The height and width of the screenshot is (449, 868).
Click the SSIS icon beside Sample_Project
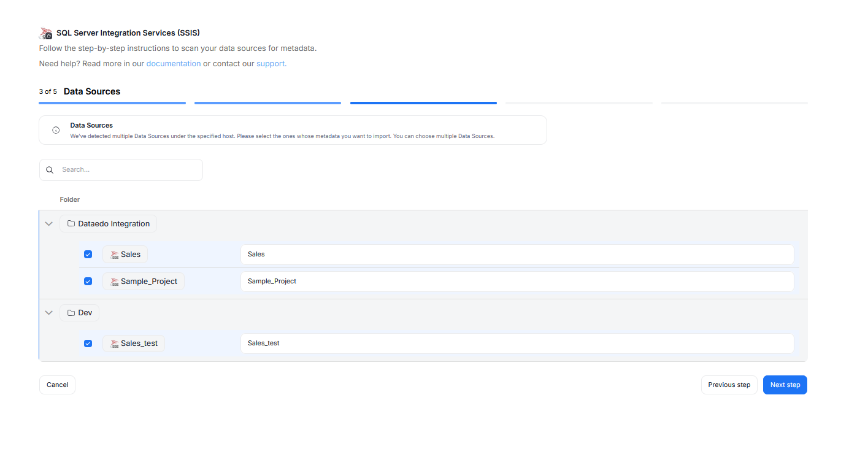click(x=114, y=282)
